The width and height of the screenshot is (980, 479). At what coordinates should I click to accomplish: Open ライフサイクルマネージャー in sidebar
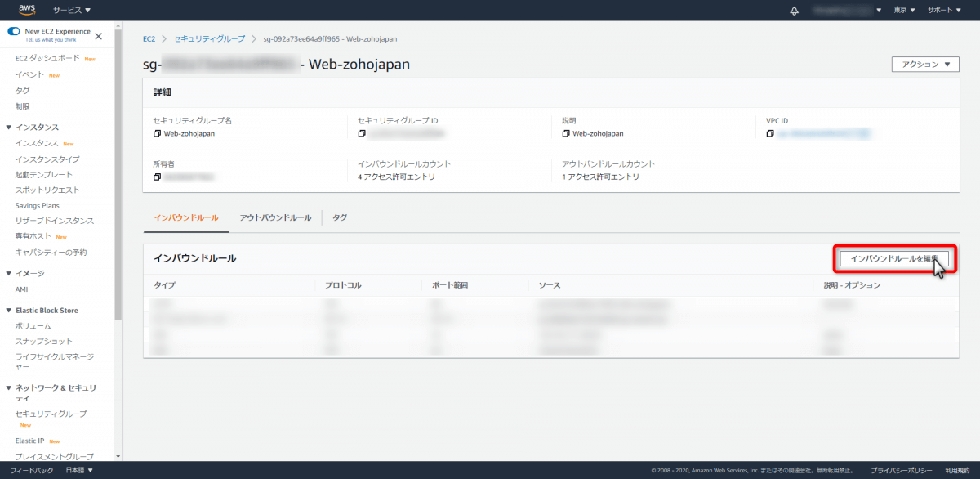[55, 361]
